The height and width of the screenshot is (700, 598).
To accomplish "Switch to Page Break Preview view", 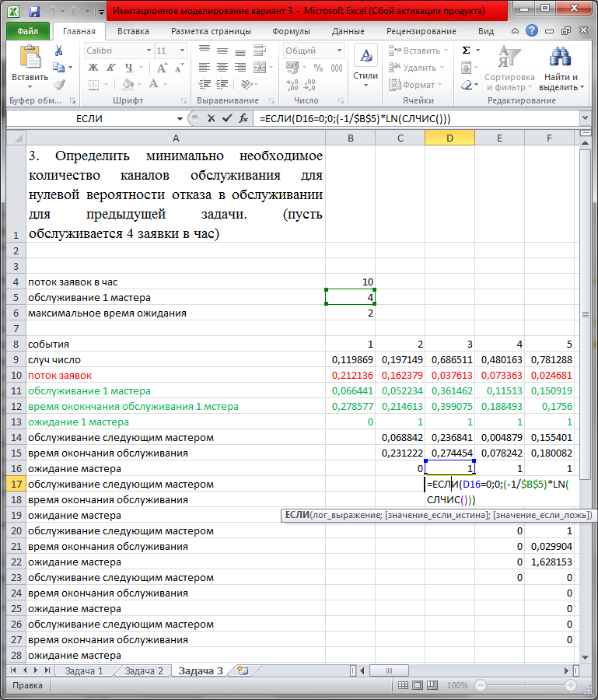I will tap(432, 685).
